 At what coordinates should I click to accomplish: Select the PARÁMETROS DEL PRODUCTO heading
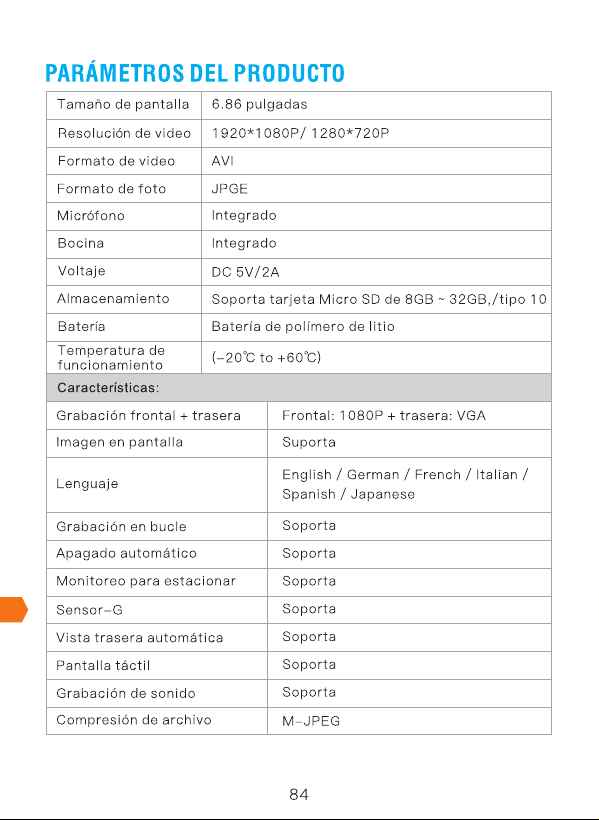tap(195, 73)
